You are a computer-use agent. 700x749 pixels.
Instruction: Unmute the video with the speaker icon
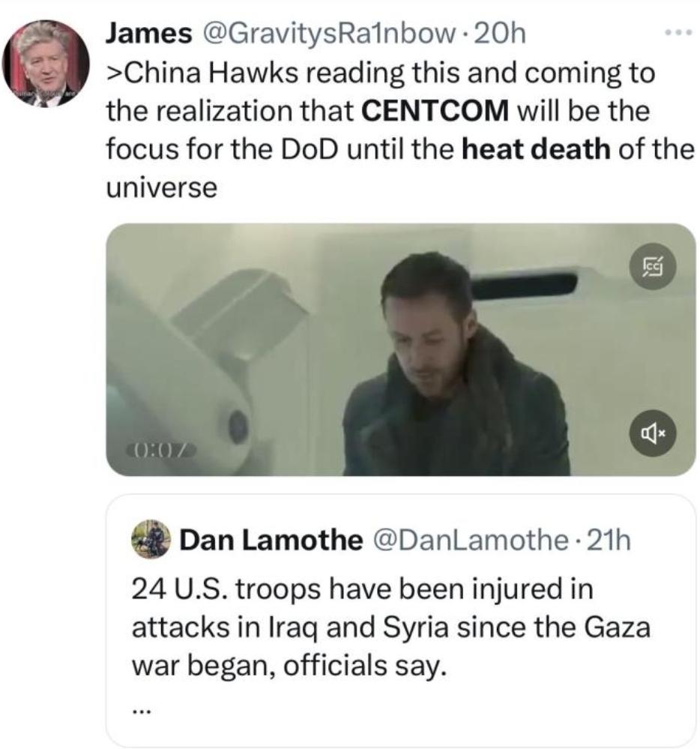[653, 433]
